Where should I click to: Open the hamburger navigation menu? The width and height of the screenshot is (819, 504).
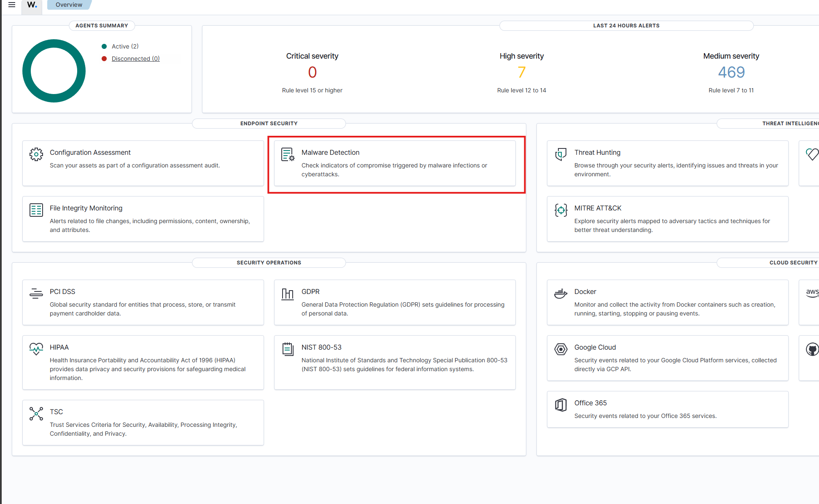[12, 5]
